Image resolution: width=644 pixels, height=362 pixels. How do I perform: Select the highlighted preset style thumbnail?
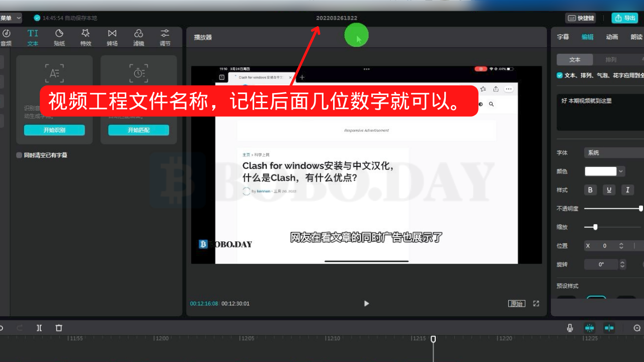click(596, 298)
